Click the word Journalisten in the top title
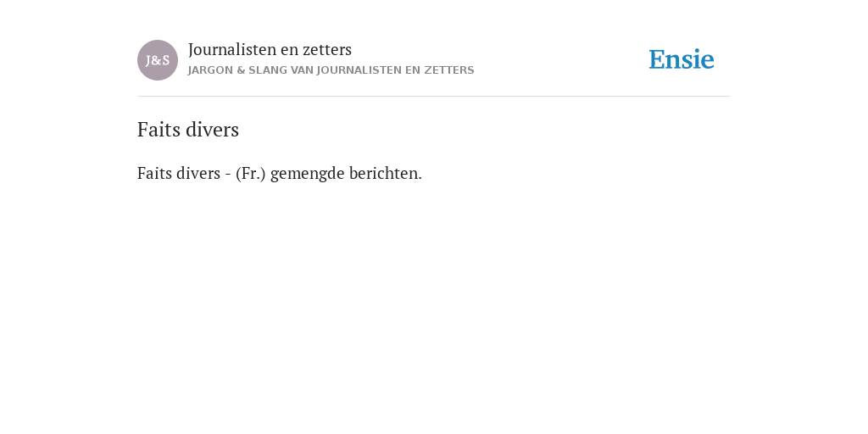This screenshot has height=434, width=868. (x=232, y=49)
